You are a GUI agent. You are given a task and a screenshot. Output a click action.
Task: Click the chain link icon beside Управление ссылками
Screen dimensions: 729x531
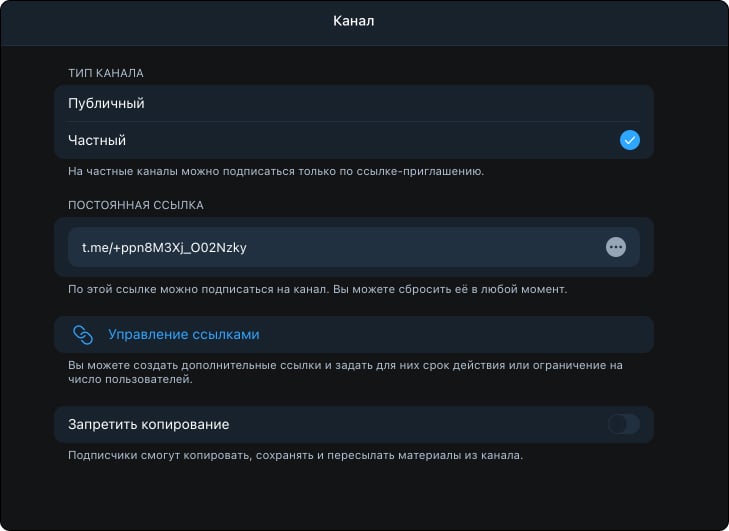83,334
